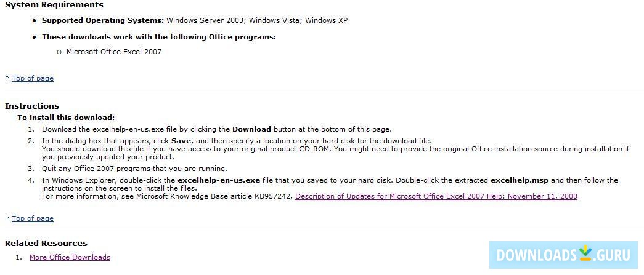Open the More Office Downloads link
644x275 pixels.
point(70,257)
